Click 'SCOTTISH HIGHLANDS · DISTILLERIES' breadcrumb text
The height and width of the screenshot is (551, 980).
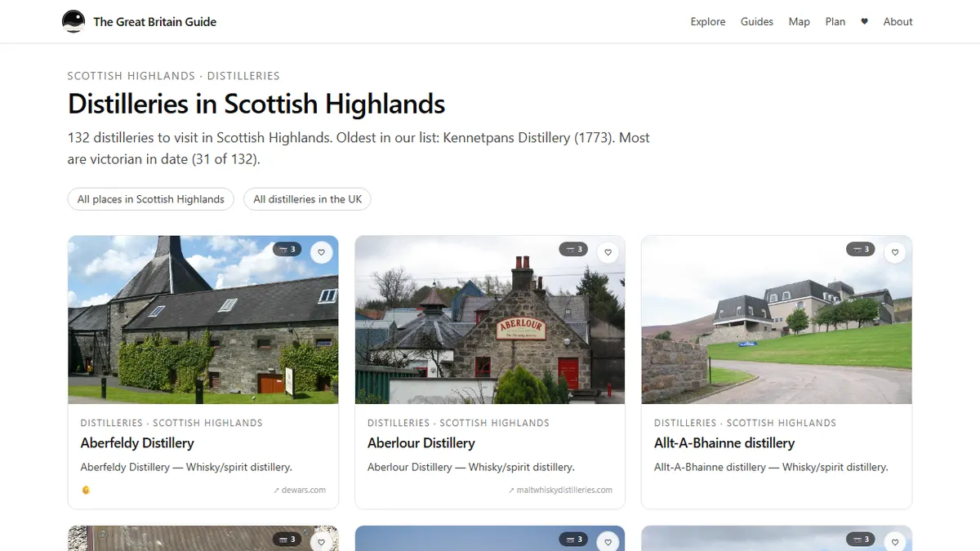pyautogui.click(x=174, y=76)
